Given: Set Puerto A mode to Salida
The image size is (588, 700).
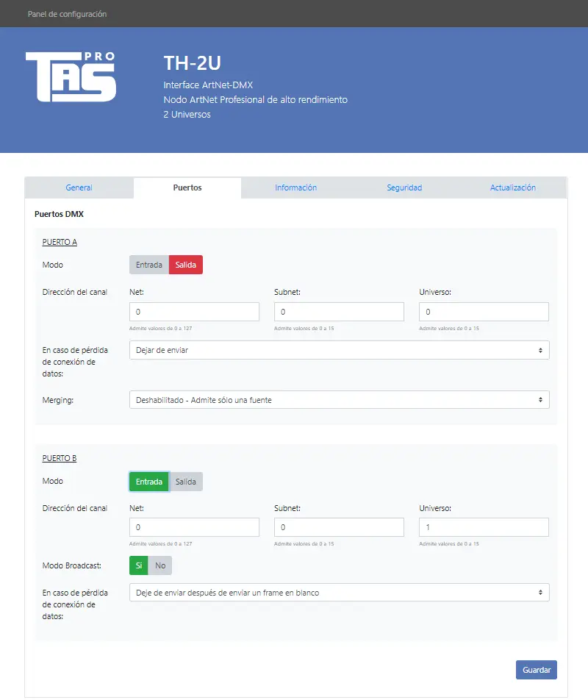Looking at the screenshot, I should click(x=185, y=265).
